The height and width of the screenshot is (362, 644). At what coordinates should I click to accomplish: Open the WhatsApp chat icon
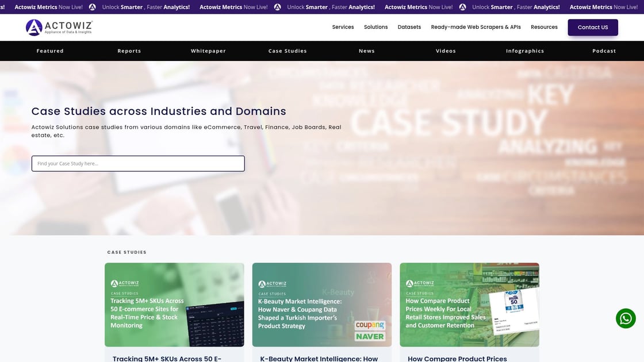(626, 318)
